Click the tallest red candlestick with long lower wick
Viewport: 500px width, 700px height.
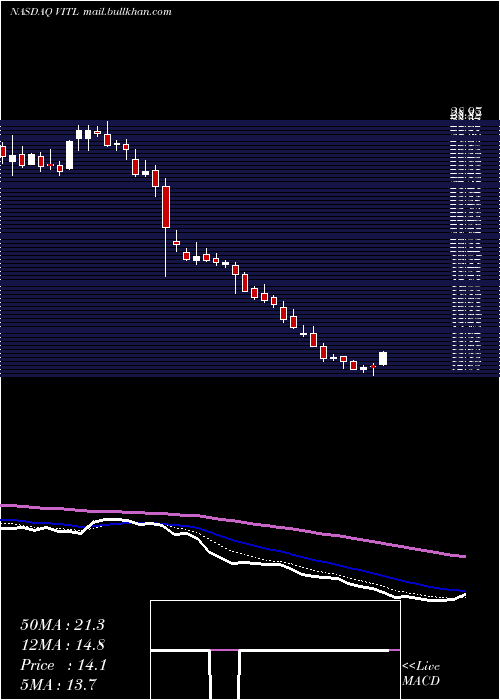166,228
